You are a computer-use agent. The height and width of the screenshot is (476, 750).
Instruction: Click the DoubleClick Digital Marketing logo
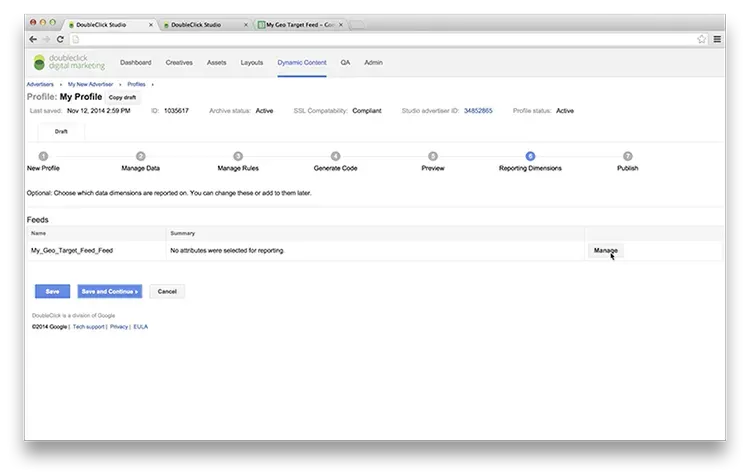[68, 63]
